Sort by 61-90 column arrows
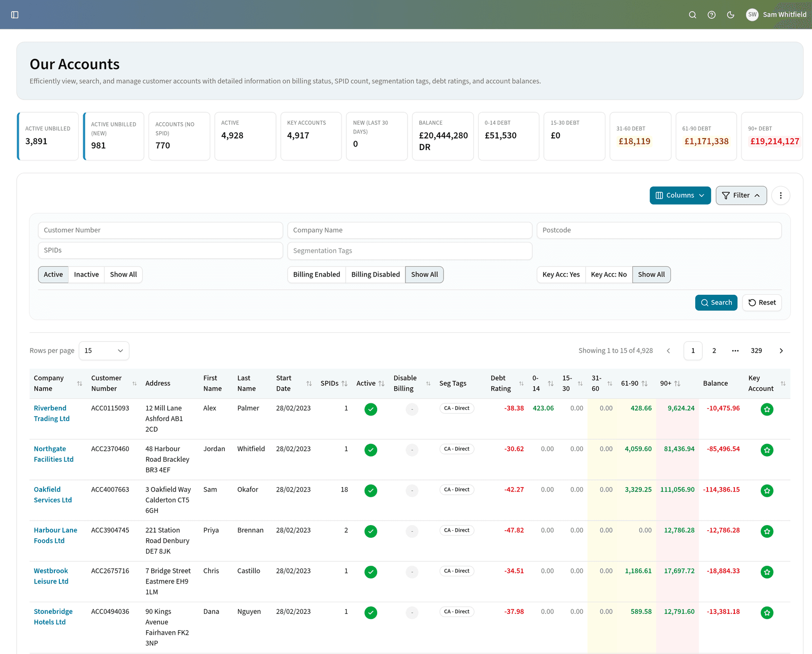The width and height of the screenshot is (812, 654). point(645,384)
